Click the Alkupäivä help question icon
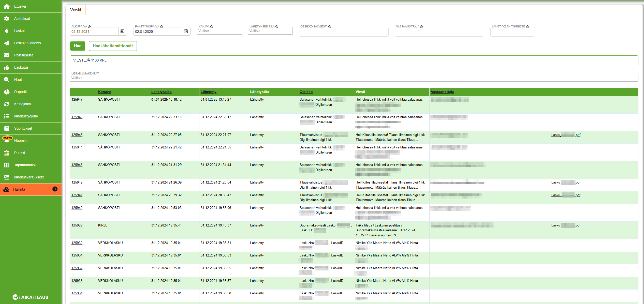The height and width of the screenshot is (304, 644). click(89, 27)
